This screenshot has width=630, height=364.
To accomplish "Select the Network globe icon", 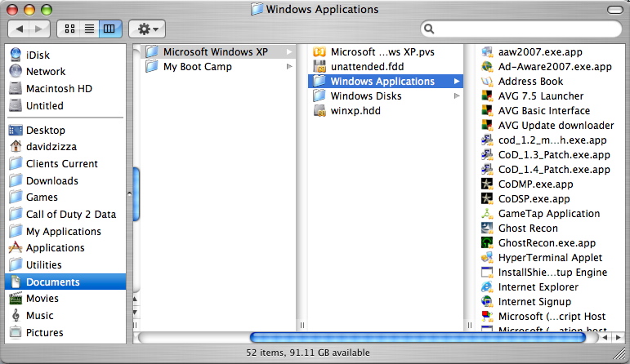I will tap(16, 71).
